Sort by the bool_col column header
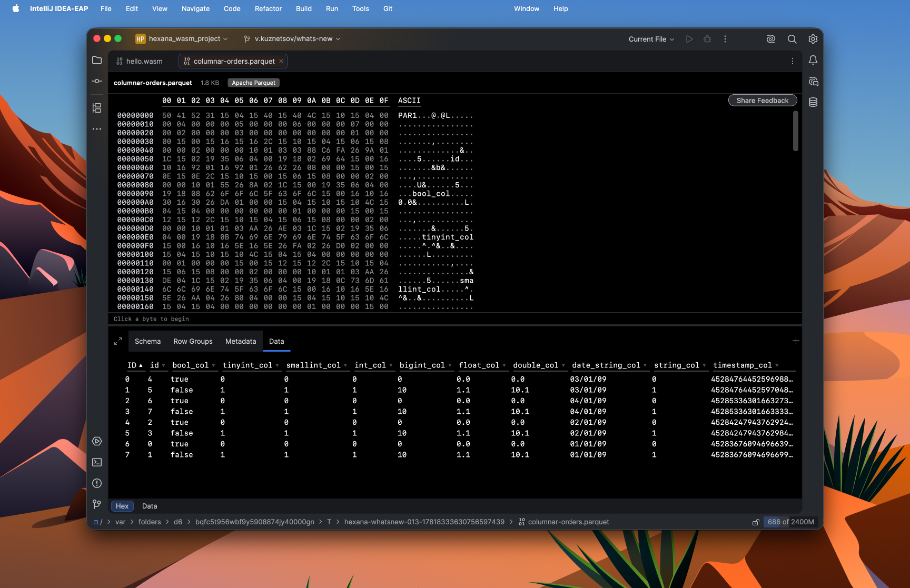Screen dimensions: 910x588 [191, 365]
